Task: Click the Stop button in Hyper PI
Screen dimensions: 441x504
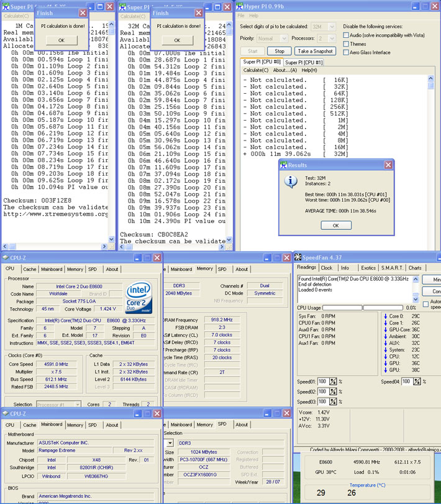Action: 280,51
